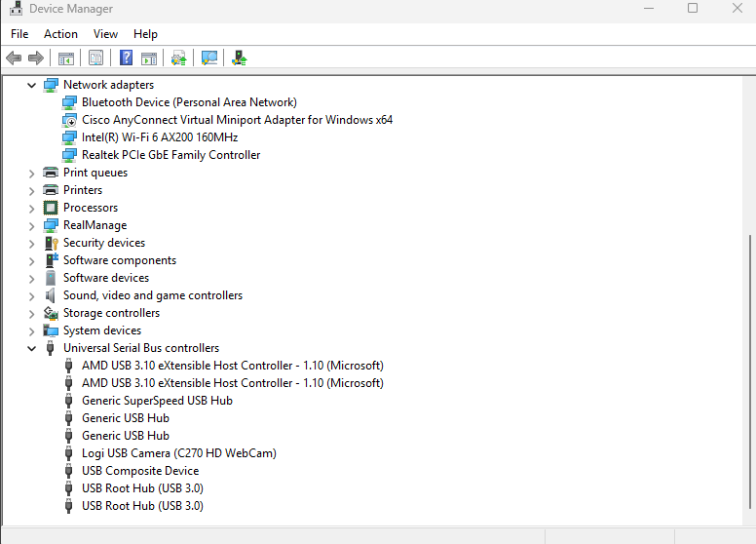The image size is (756, 544).
Task: Select Generic SuperSpeed USB Hub icon
Action: [69, 401]
